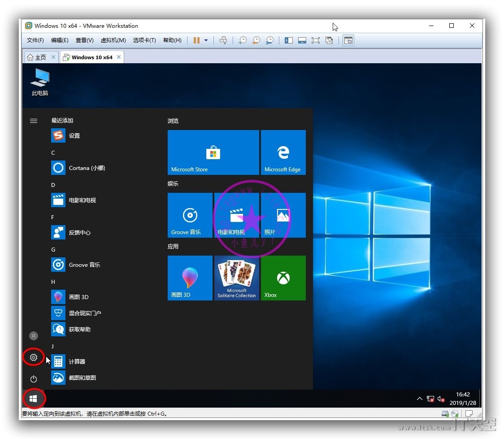The image size is (504, 439).
Task: Open the 查看(V) menu
Action: click(85, 40)
